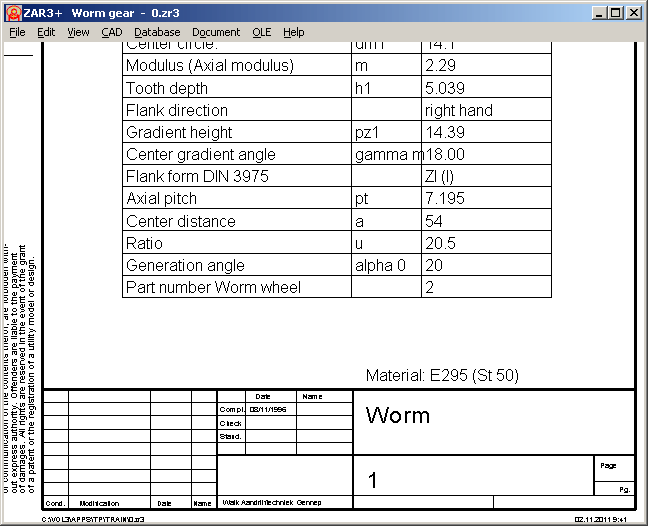Open the CAD menu
This screenshot has height=526, width=648.
pyautogui.click(x=111, y=32)
